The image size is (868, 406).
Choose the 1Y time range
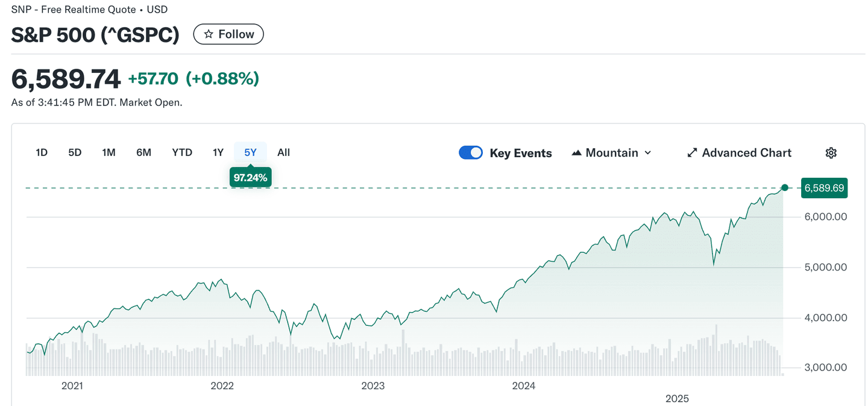point(218,152)
